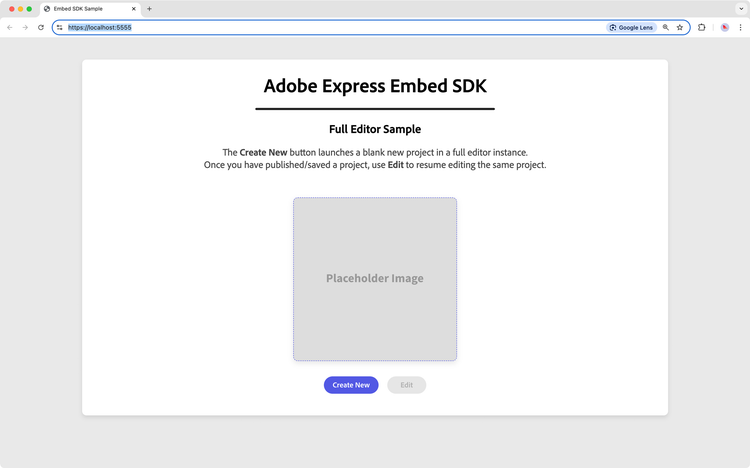Image resolution: width=750 pixels, height=468 pixels.
Task: Reload the page with the refresh icon
Action: pyautogui.click(x=41, y=28)
